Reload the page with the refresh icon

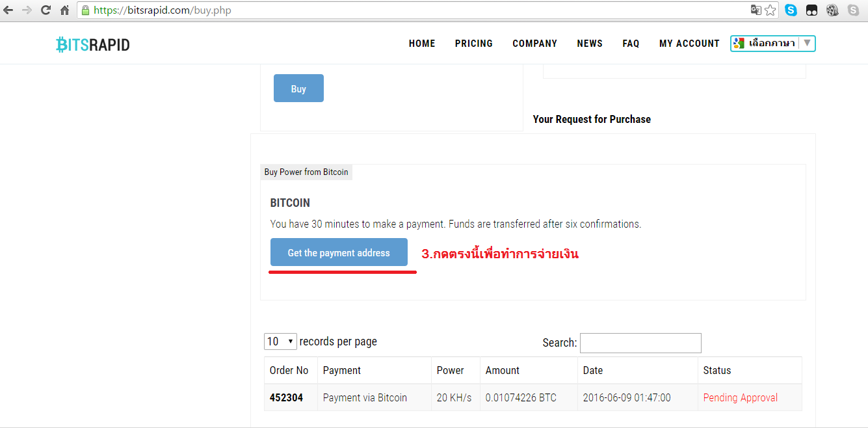pos(46,10)
